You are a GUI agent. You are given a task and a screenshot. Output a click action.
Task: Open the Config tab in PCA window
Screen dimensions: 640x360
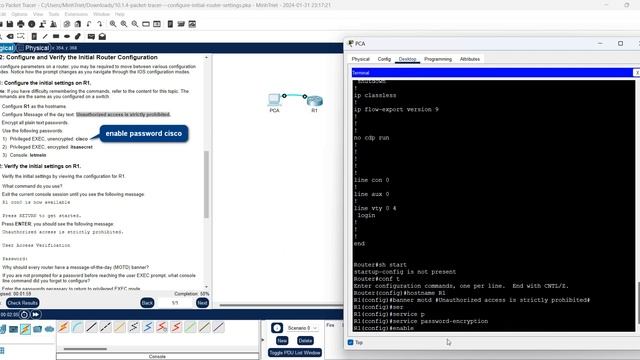[x=384, y=59]
